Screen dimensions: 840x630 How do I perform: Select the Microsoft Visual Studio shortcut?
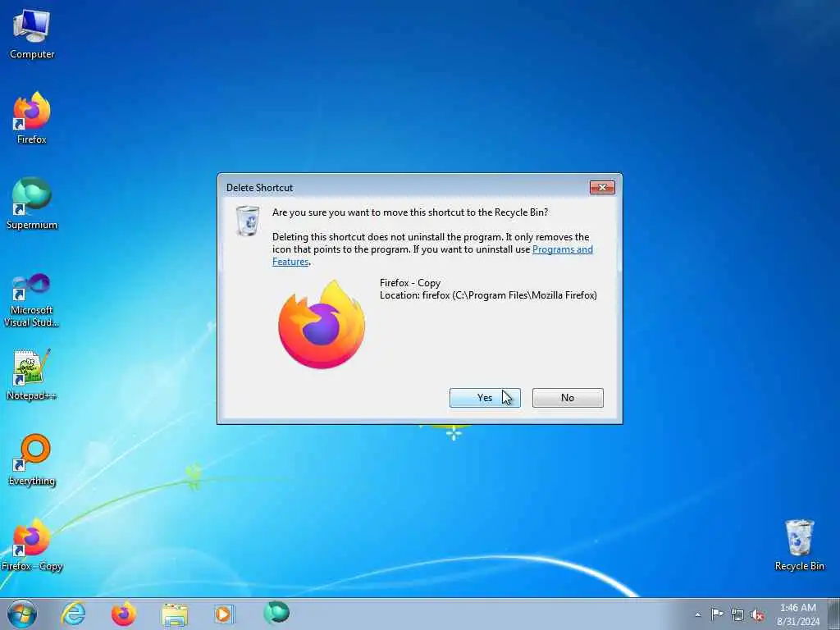pos(32,300)
